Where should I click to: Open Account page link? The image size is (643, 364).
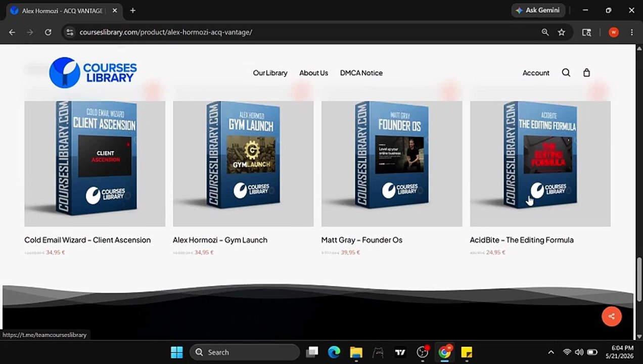pyautogui.click(x=536, y=73)
